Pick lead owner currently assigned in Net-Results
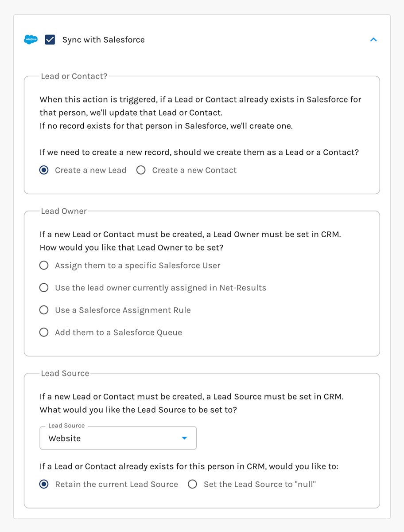The image size is (404, 532). click(x=44, y=288)
